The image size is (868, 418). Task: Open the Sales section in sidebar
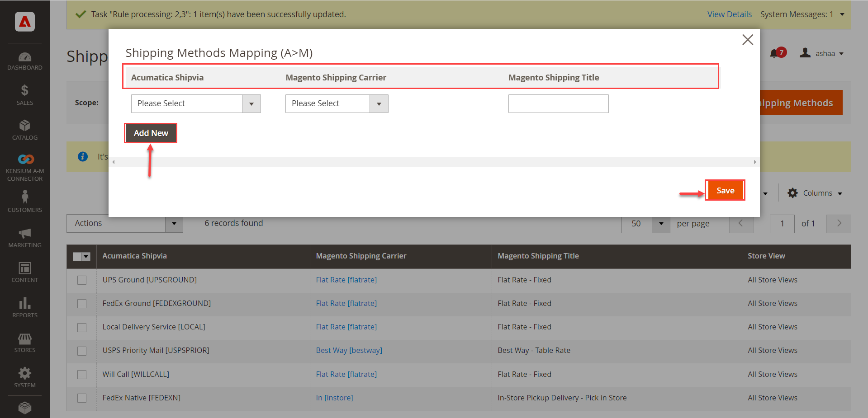[x=25, y=95]
